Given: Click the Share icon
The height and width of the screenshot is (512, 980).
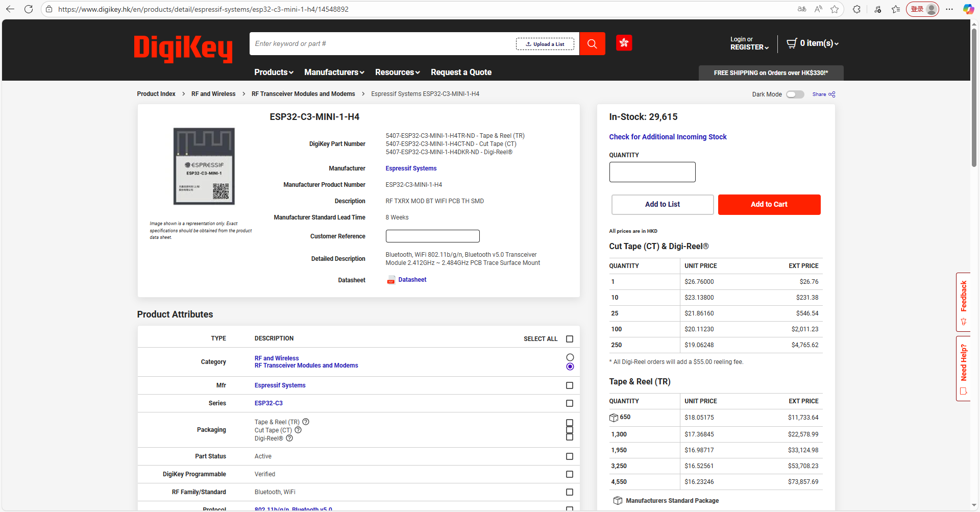Looking at the screenshot, I should (832, 94).
